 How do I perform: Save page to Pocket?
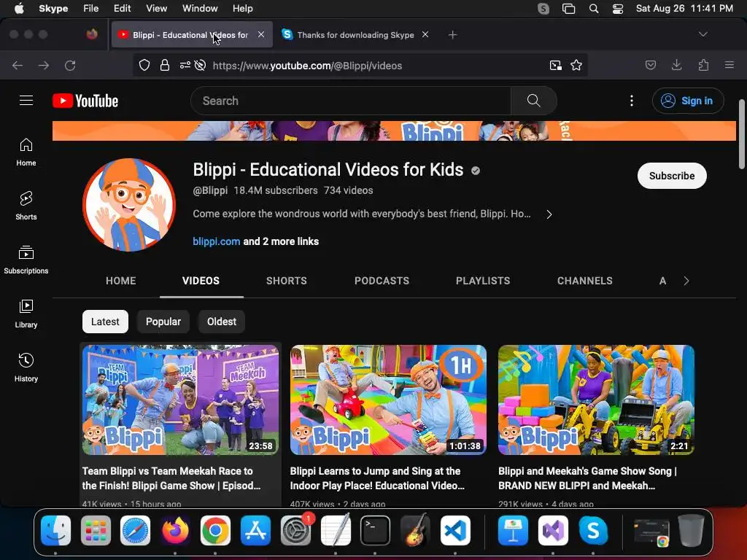pyautogui.click(x=651, y=65)
